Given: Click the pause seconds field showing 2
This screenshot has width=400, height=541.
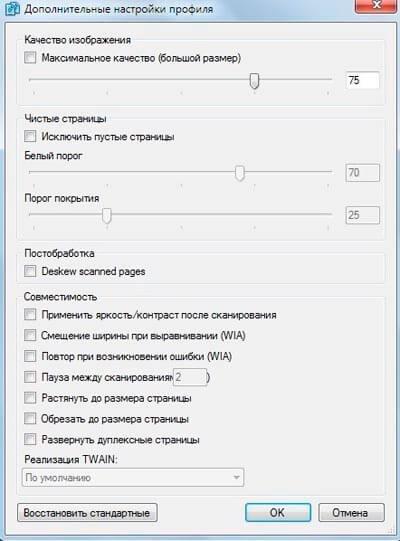Looking at the screenshot, I should pyautogui.click(x=190, y=377).
